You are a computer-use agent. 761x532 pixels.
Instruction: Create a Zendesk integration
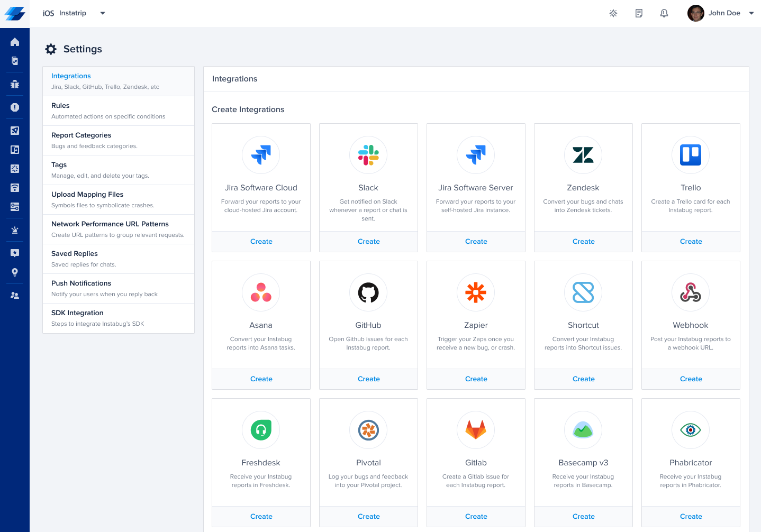click(583, 242)
